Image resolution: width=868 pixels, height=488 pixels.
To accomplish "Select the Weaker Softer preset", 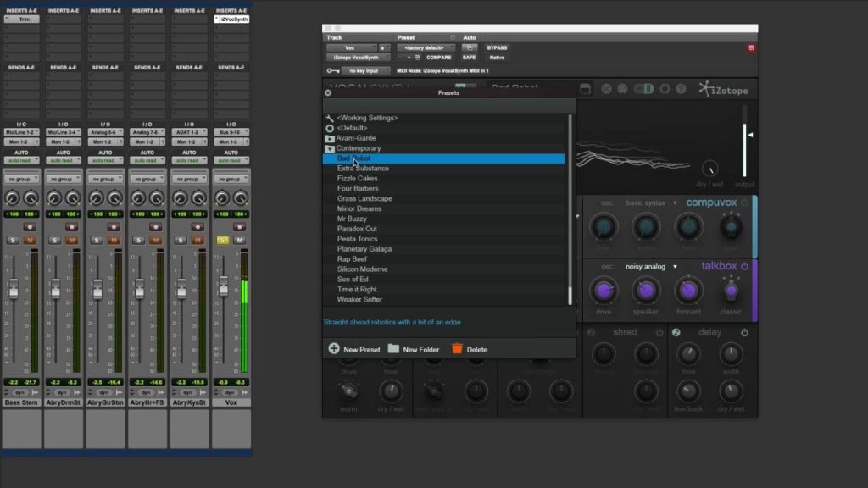I will (443, 299).
